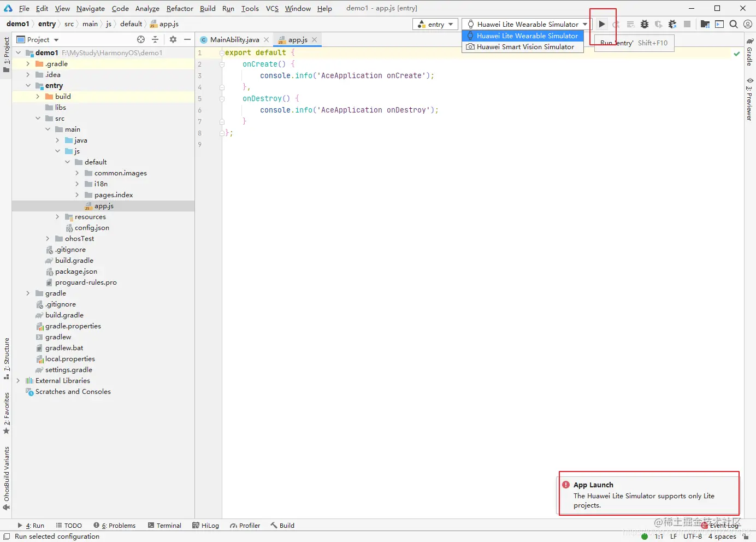Select Huawei Lite Wearable Simulator option in list
The height and width of the screenshot is (542, 756).
coord(523,36)
